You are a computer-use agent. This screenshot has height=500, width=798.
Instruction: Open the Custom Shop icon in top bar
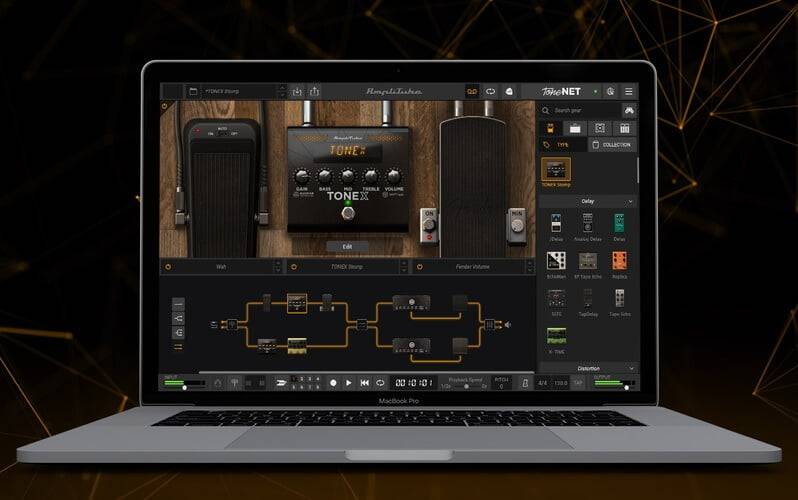(509, 92)
